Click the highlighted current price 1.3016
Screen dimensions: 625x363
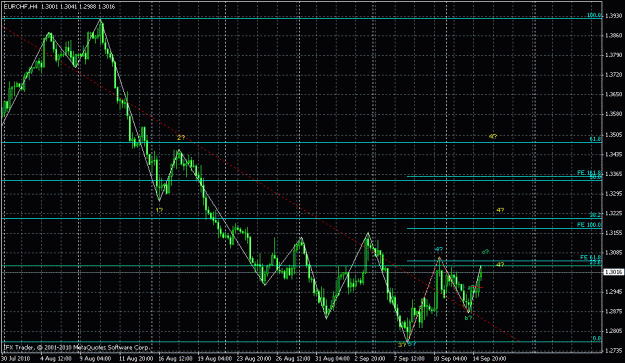point(614,272)
